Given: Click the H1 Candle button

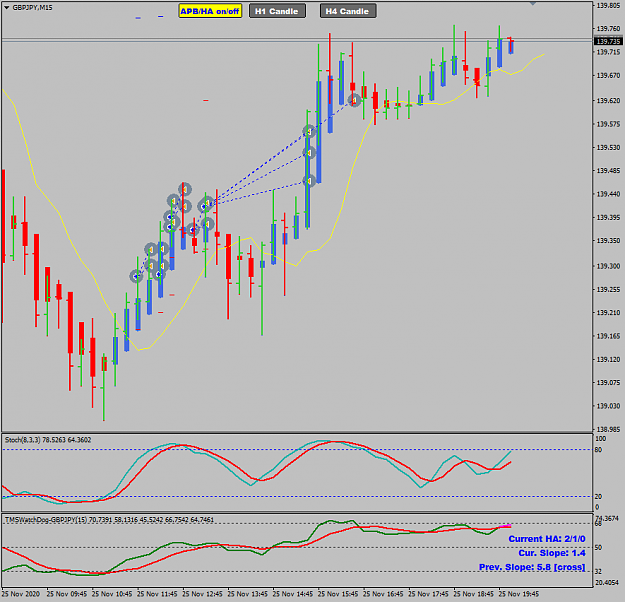Looking at the screenshot, I should point(277,11).
